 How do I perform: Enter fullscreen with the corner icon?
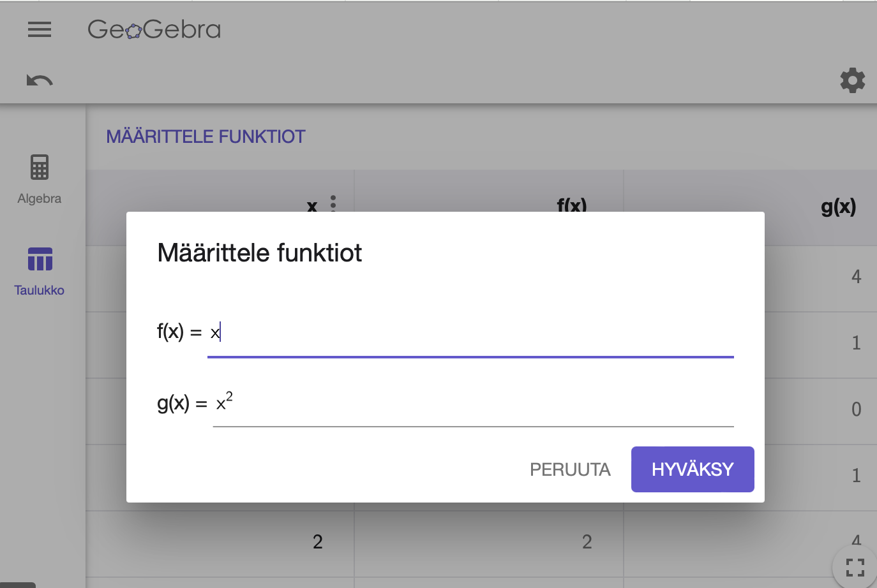(x=855, y=567)
